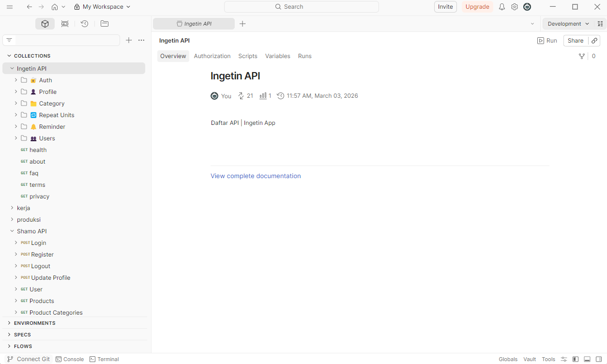Open Globals in the status bar
The image size is (607, 364).
(508, 359)
